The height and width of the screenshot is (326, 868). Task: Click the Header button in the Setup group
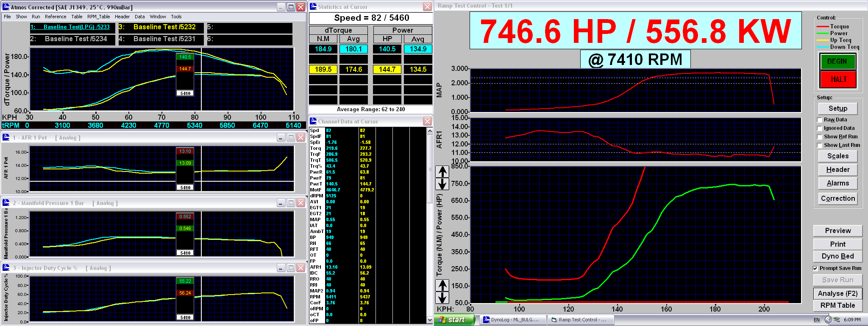point(838,170)
